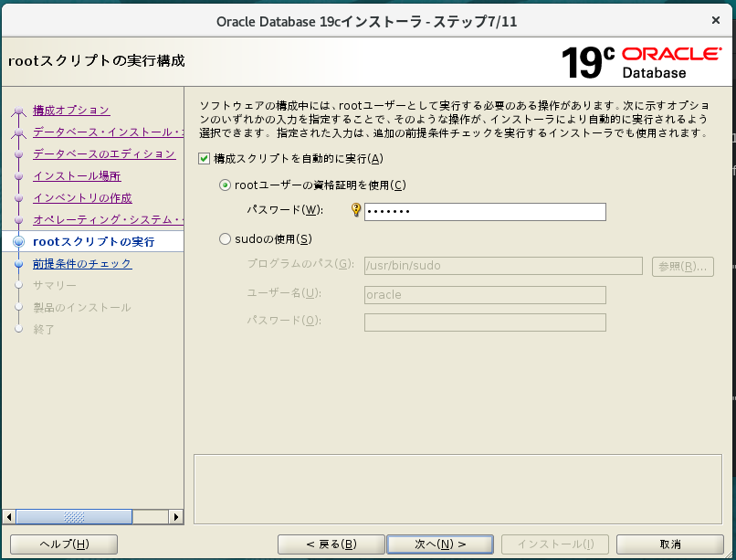Viewport: 736px width, 560px height.
Task: Open データベース・インストール step link
Action: [108, 132]
